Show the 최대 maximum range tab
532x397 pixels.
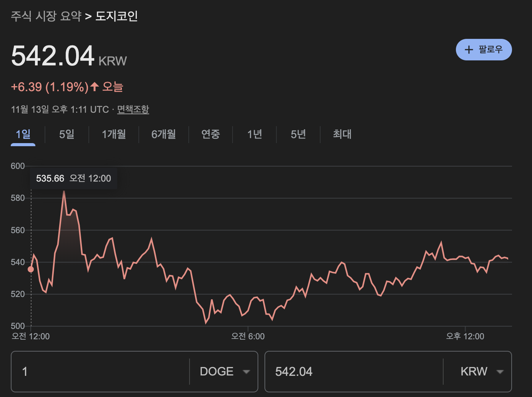click(x=342, y=134)
